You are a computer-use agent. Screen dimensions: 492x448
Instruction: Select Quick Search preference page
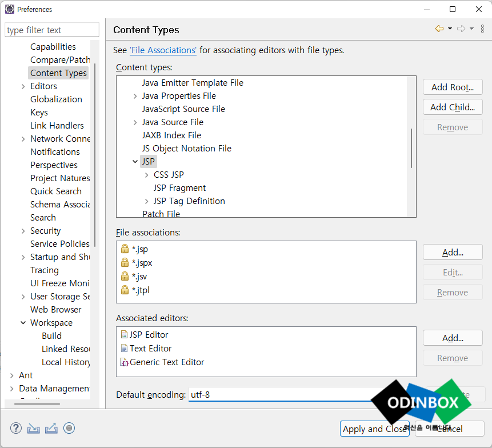pyautogui.click(x=56, y=191)
